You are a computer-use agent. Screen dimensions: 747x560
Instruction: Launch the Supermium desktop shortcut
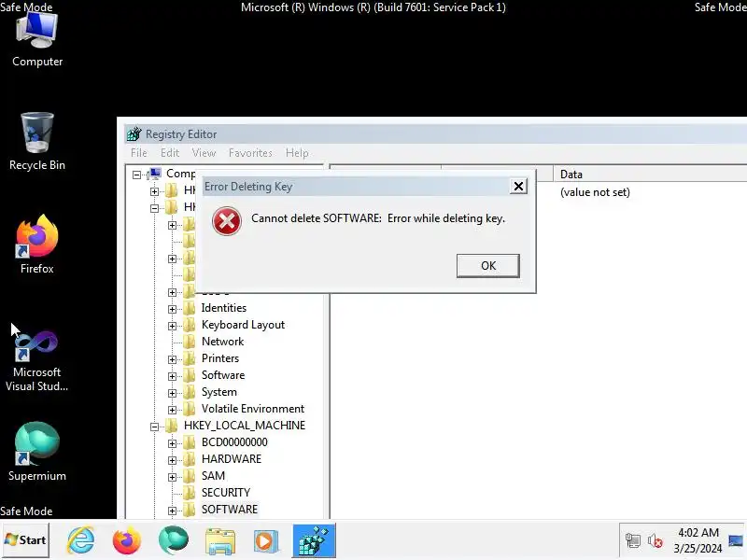coord(37,452)
